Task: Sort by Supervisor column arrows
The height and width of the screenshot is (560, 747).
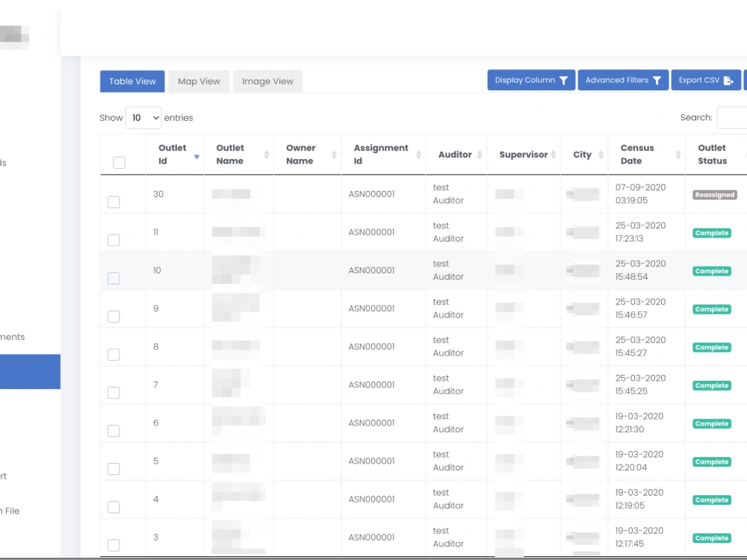Action: [554, 155]
